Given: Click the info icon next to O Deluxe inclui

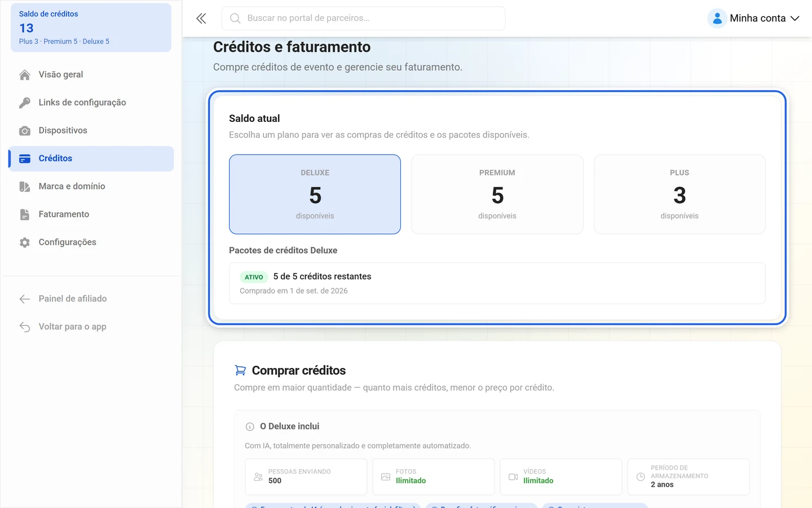Looking at the screenshot, I should point(250,427).
